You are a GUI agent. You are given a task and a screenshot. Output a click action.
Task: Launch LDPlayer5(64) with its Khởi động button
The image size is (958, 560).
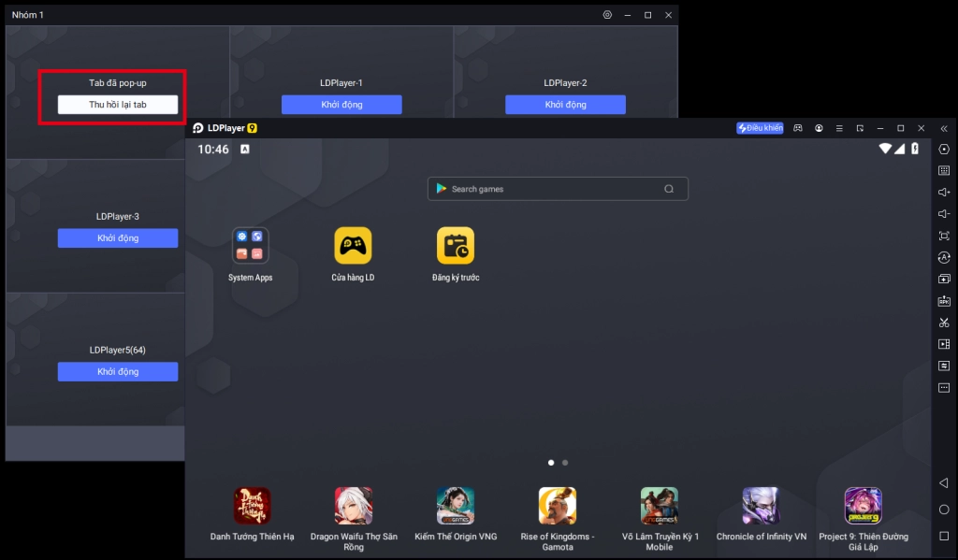pos(118,371)
